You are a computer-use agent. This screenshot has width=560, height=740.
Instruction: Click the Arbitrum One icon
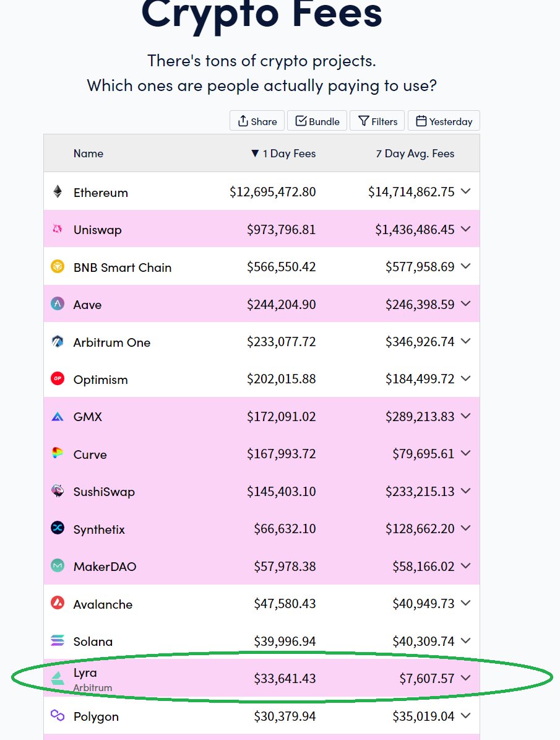58,341
